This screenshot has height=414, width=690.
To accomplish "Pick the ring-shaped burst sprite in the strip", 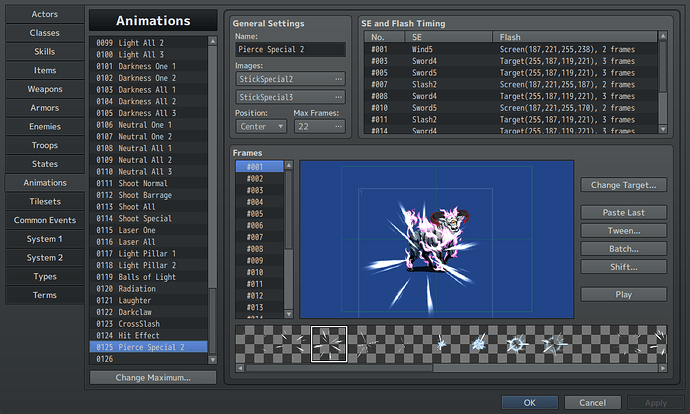I will [x=517, y=344].
